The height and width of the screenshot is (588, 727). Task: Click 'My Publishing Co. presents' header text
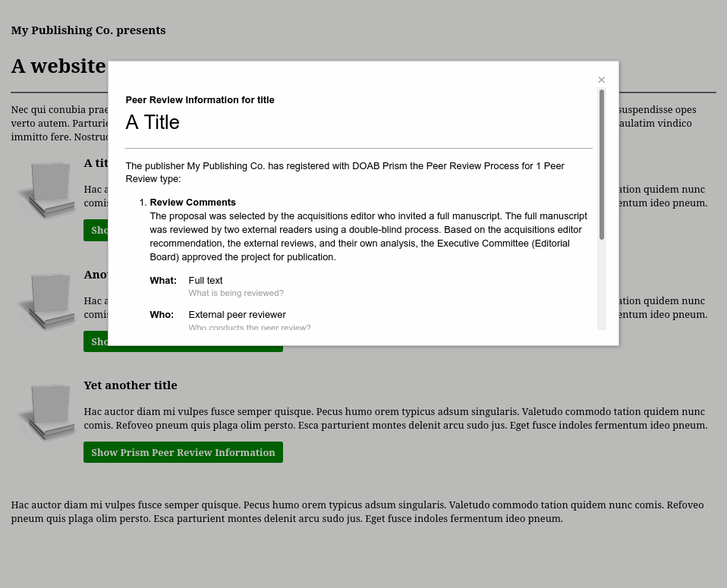pyautogui.click(x=88, y=30)
